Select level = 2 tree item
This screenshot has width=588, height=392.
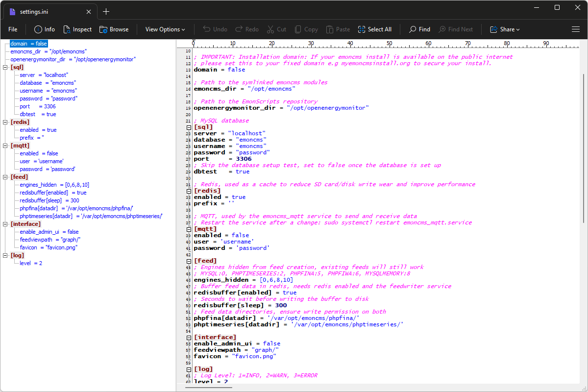click(x=31, y=263)
